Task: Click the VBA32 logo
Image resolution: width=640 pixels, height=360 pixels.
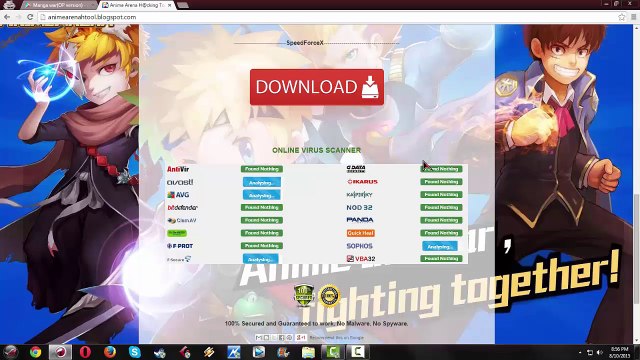Action: (361, 259)
